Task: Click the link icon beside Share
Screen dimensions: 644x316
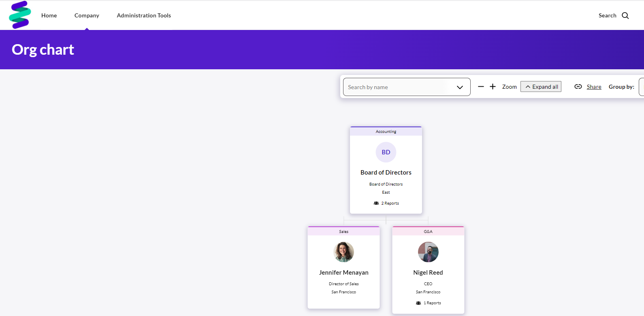Action: [x=578, y=87]
